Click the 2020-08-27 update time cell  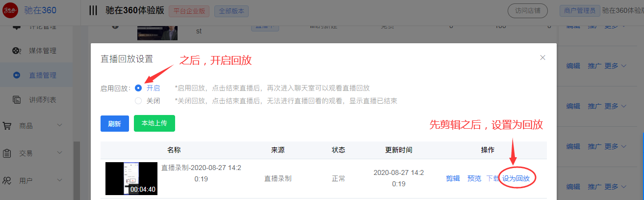pos(399,178)
